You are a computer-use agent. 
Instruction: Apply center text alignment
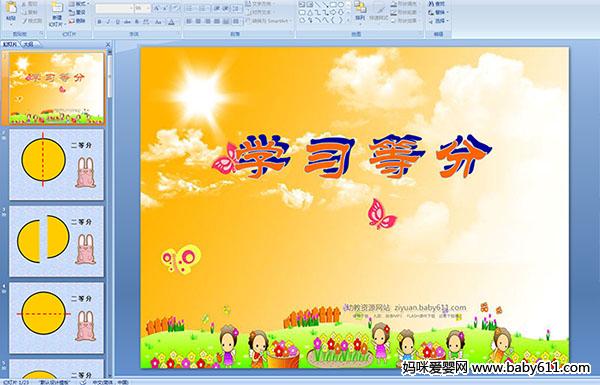coord(198,21)
